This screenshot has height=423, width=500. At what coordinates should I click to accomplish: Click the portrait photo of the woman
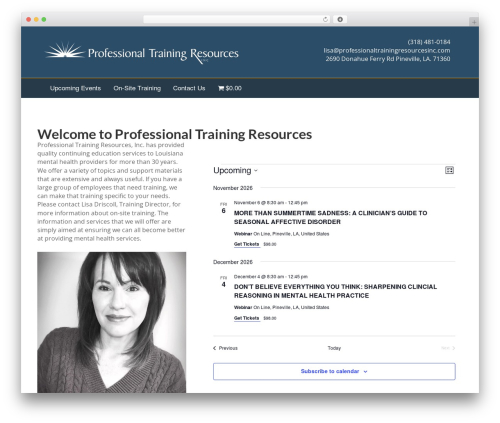tap(112, 322)
